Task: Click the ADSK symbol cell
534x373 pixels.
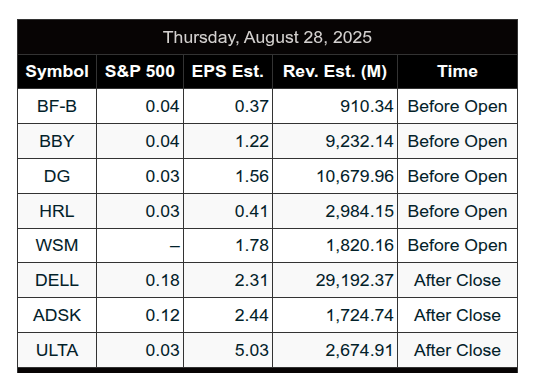Action: click(x=57, y=315)
